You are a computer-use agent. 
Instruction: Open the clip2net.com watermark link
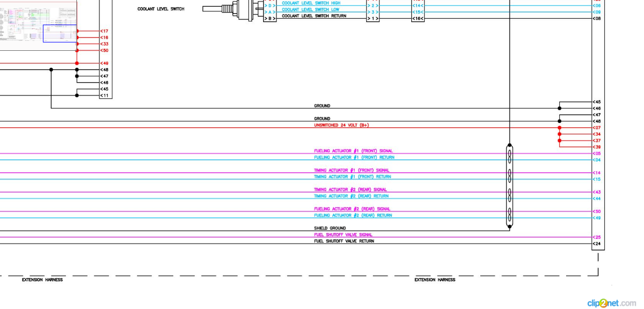point(611,303)
